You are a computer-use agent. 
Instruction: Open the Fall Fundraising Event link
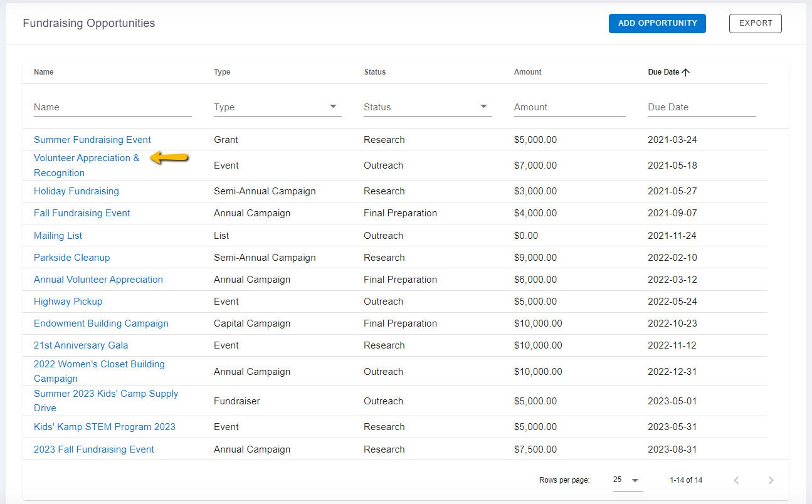pos(82,213)
